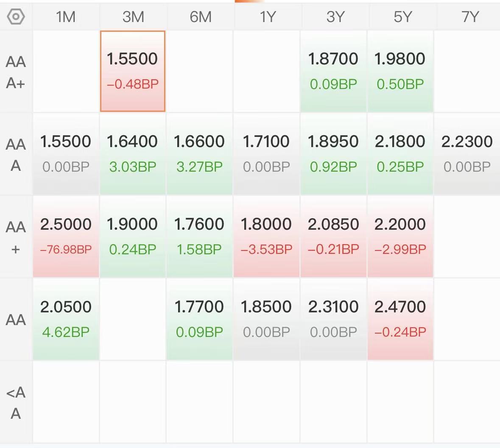
Task: Open the AAA+ 5Y cell showing 1.9800
Action: 400,71
